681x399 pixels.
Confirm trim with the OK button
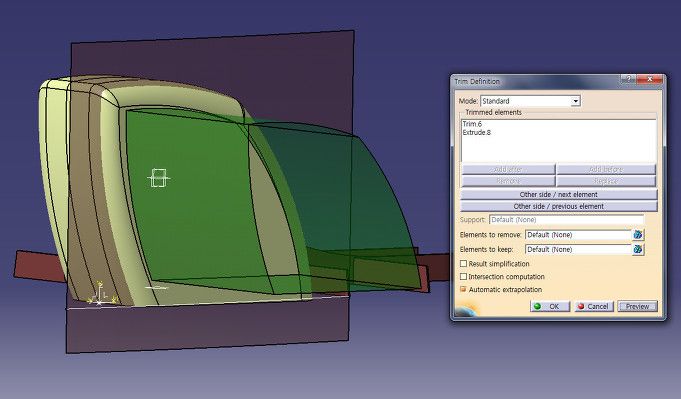tap(550, 306)
